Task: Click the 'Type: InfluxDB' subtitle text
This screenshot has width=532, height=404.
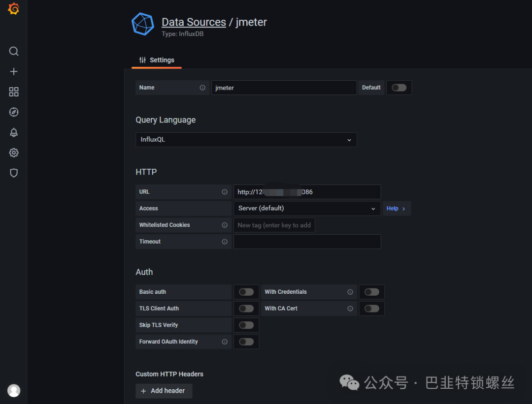Action: [183, 34]
